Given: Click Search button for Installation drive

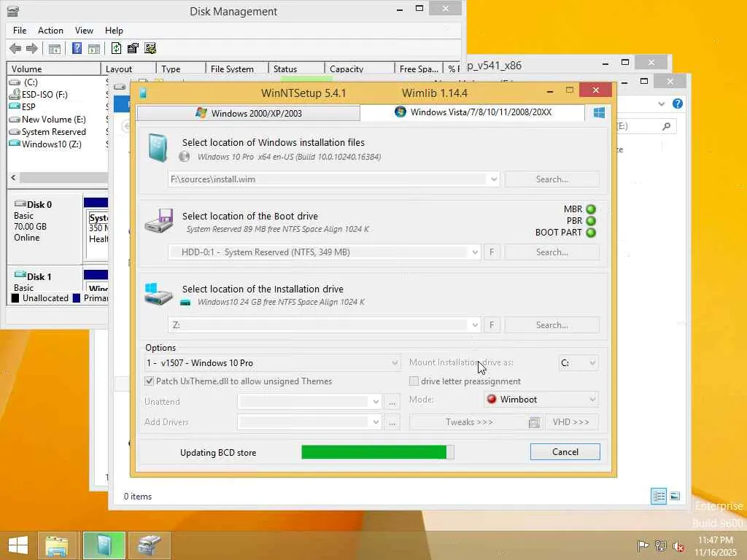Looking at the screenshot, I should [552, 325].
